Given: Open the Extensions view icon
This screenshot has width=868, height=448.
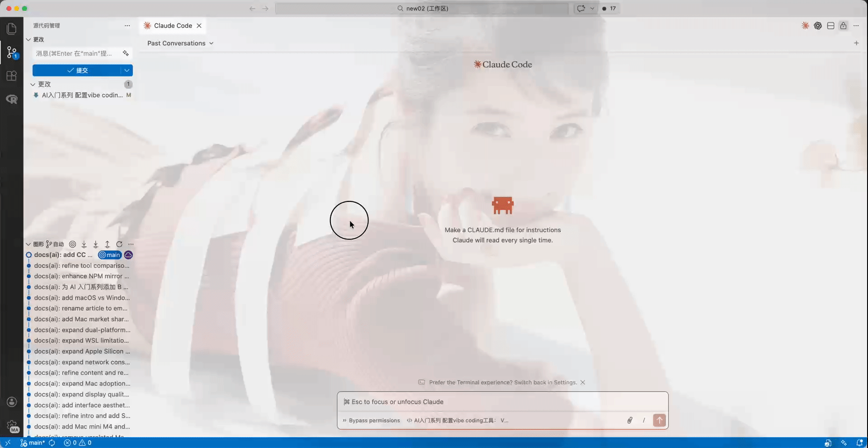Looking at the screenshot, I should 12,76.
